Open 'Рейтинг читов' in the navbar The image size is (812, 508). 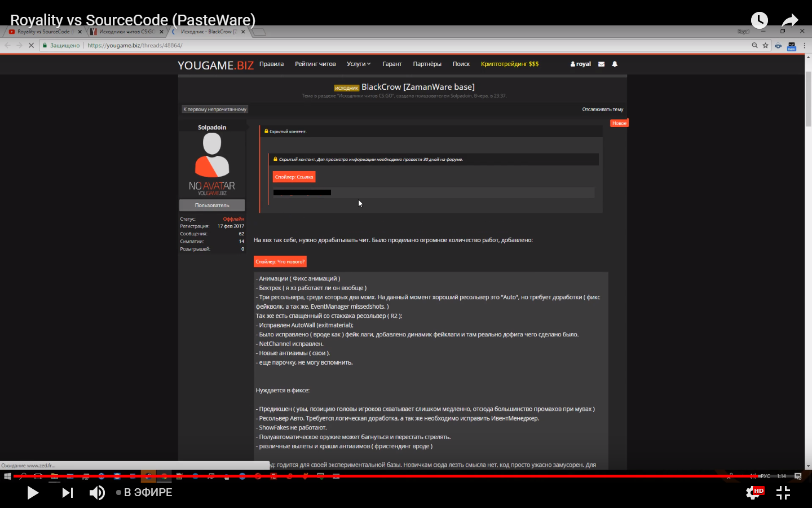click(315, 64)
